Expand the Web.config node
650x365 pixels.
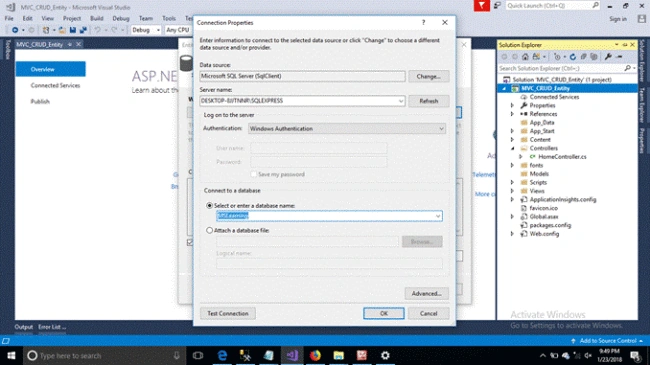click(512, 234)
